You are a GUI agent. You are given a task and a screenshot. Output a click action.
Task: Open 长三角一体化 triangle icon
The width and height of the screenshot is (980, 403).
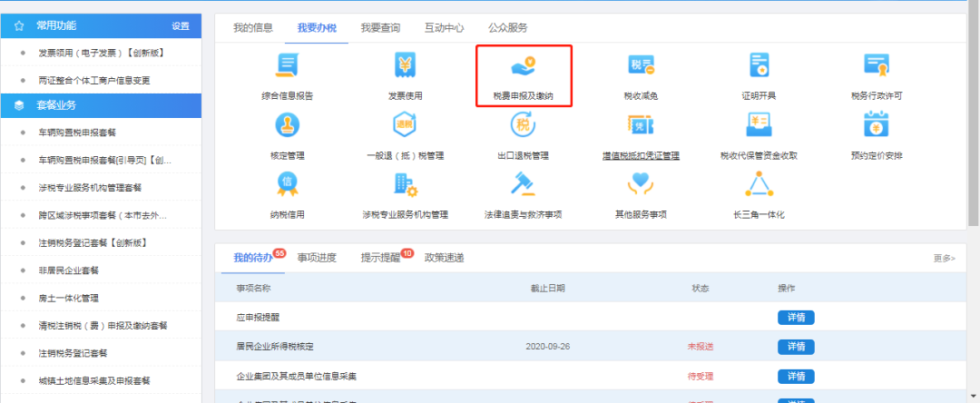click(759, 183)
